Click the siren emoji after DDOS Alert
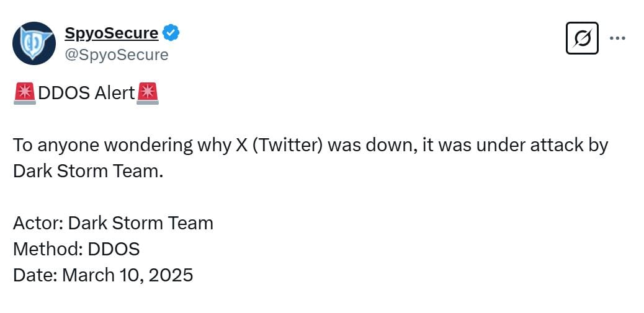Image resolution: width=644 pixels, height=313 pixels. pos(148,94)
